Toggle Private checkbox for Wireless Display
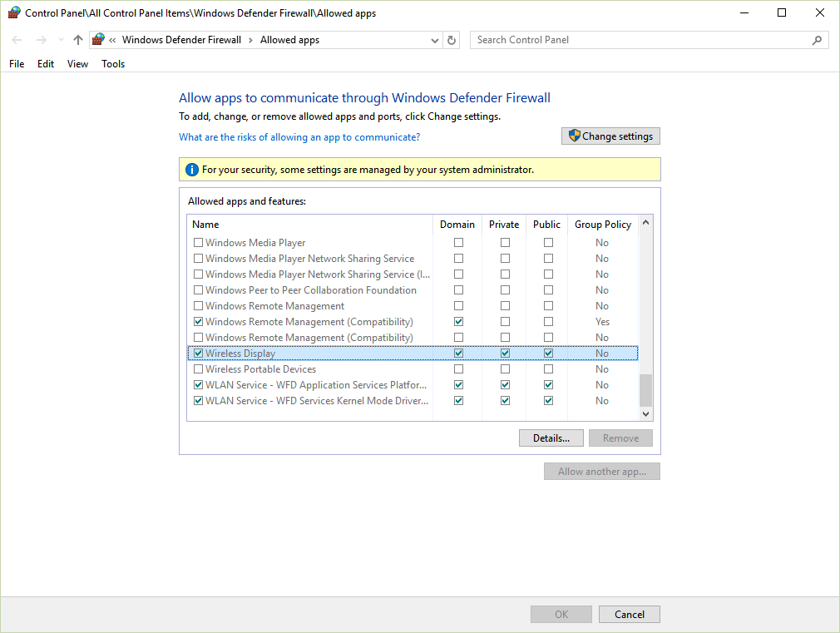840x633 pixels. (x=505, y=354)
